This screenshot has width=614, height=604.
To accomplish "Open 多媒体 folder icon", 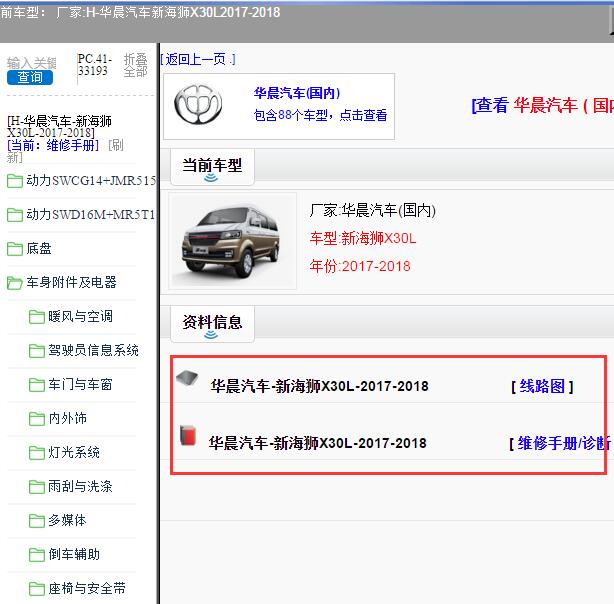I will tap(37, 521).
